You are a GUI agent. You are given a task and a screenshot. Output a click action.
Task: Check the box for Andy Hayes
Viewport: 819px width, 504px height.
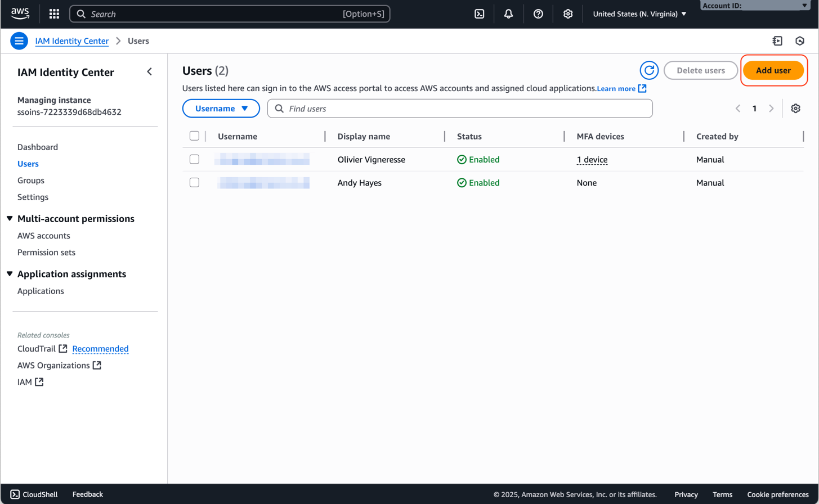point(194,183)
